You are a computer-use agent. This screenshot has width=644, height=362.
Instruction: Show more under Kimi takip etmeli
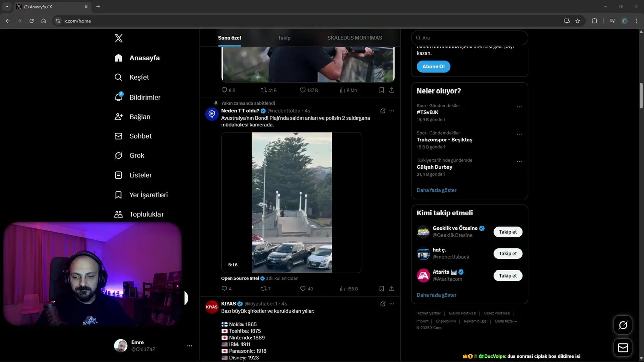pos(436,295)
